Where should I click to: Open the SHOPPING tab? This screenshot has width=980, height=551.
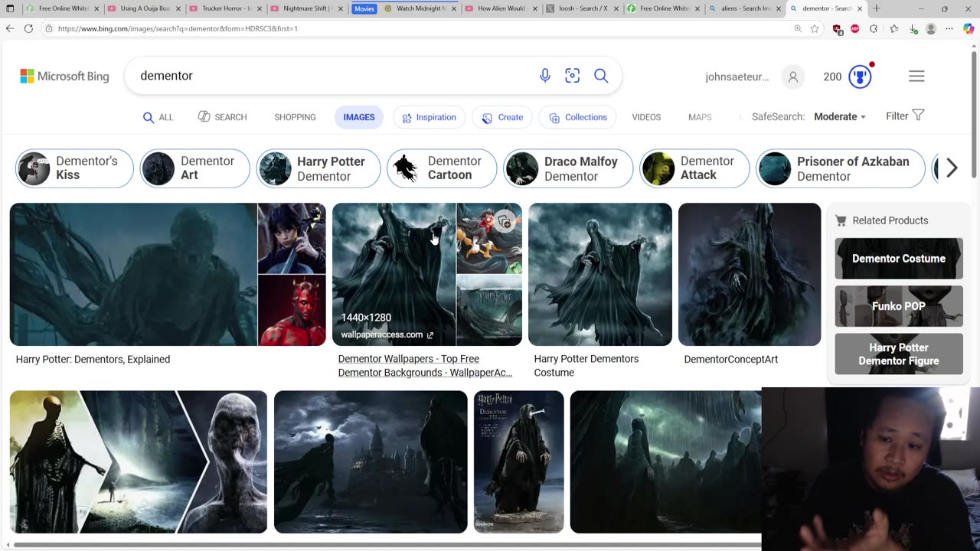295,117
